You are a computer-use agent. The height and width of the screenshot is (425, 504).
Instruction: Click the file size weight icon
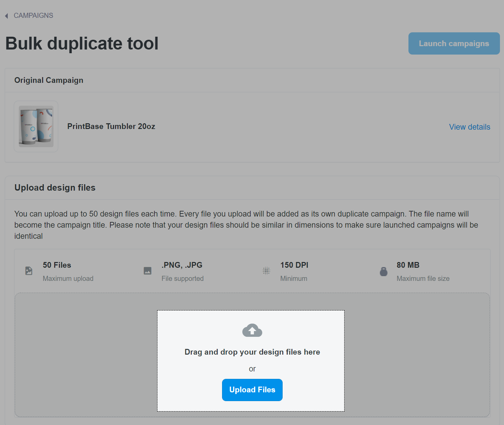[384, 271]
